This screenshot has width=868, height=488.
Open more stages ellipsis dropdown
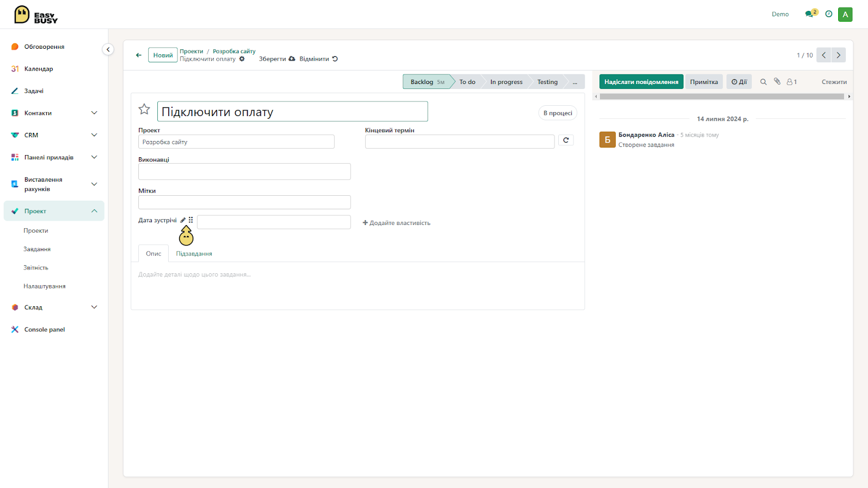575,82
